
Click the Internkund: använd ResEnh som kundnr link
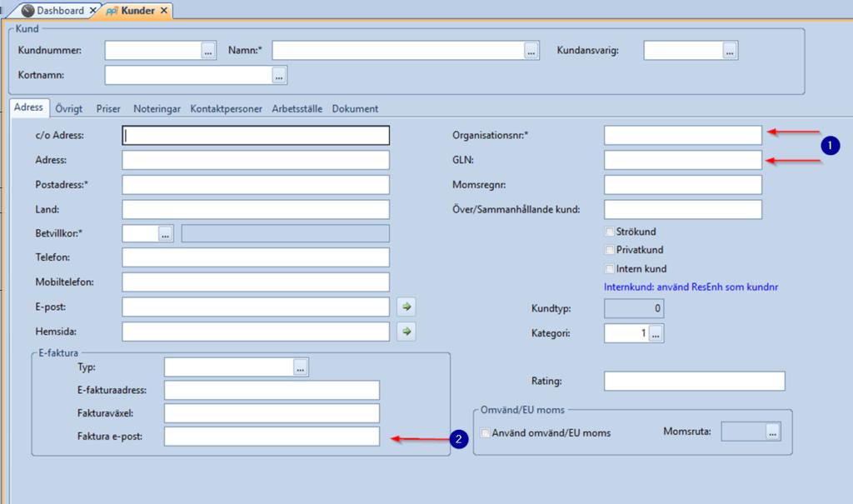tap(691, 287)
